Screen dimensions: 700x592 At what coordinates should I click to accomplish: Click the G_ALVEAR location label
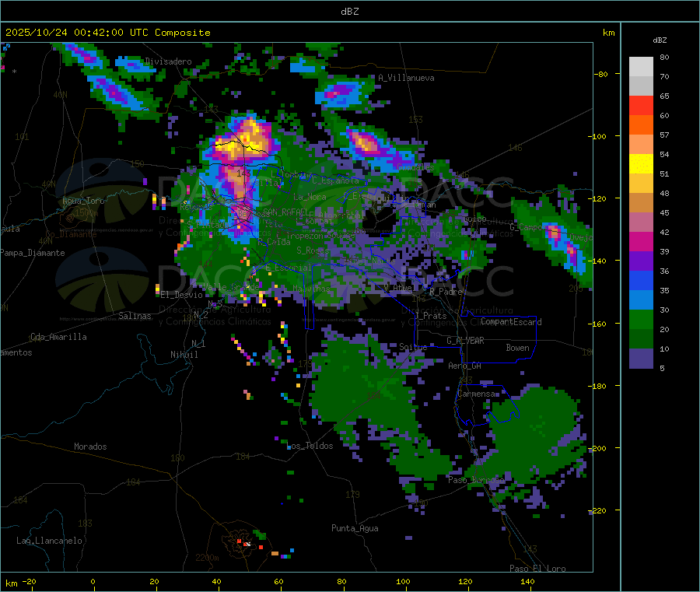(x=465, y=341)
